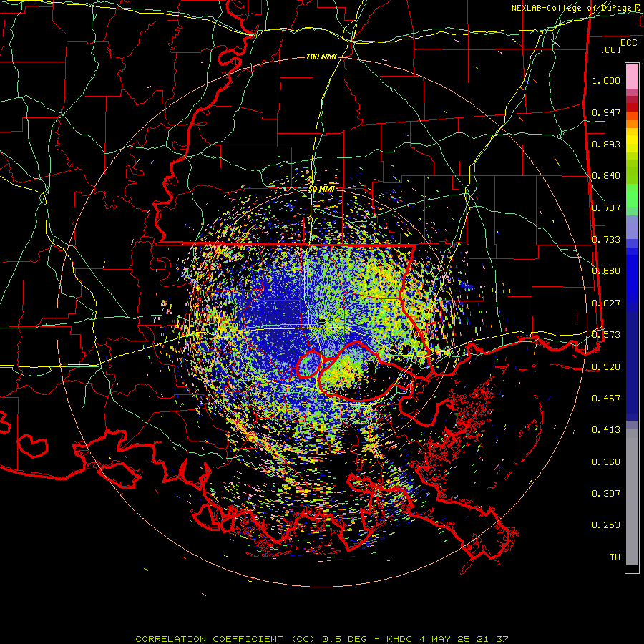Select the 0.307 value on the CC scale
The height and width of the screenshot is (644, 644).
(x=606, y=494)
